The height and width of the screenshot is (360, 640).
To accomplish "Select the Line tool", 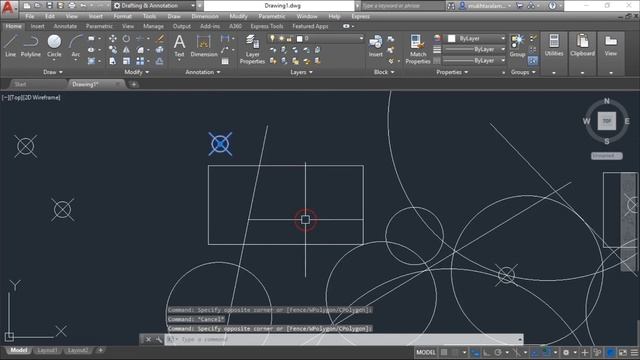I will [x=11, y=45].
